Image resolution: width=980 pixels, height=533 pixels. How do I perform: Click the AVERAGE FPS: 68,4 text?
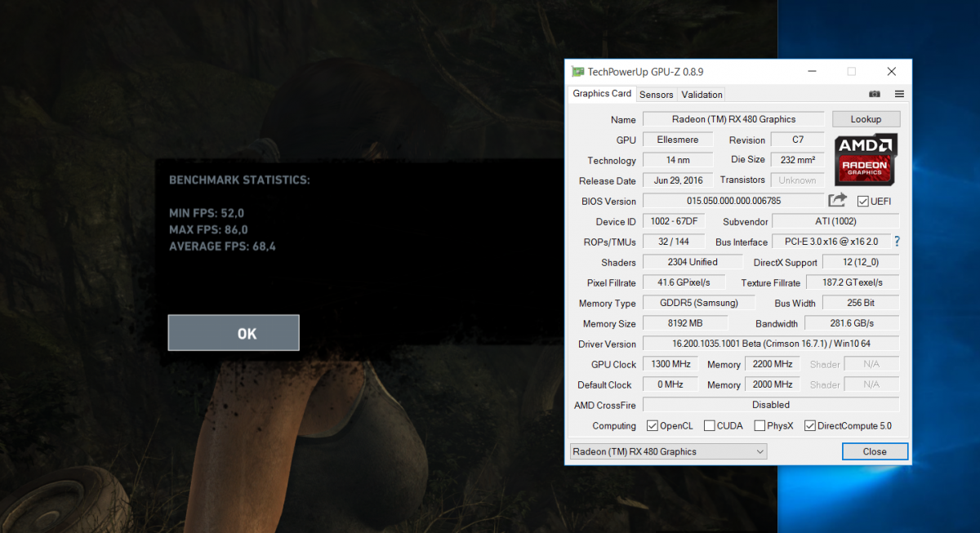point(222,246)
